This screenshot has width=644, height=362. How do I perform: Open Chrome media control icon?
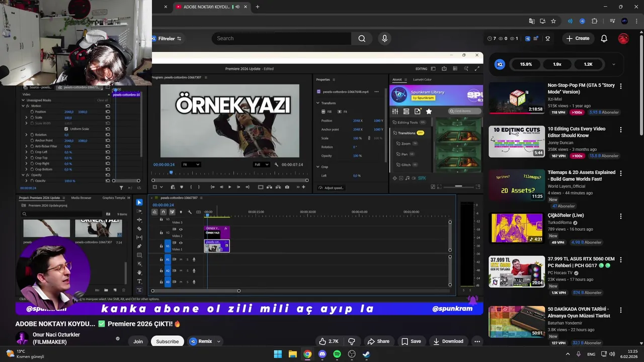(612, 21)
